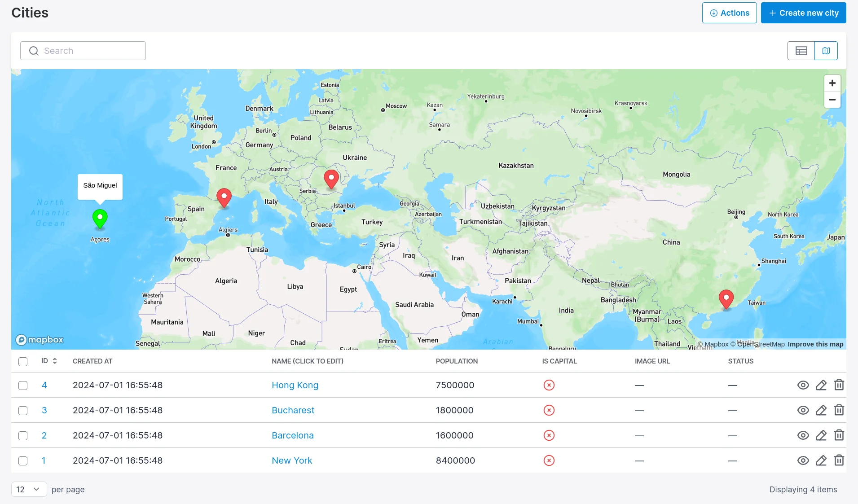Tick the select-all checkbox in header

(23, 361)
